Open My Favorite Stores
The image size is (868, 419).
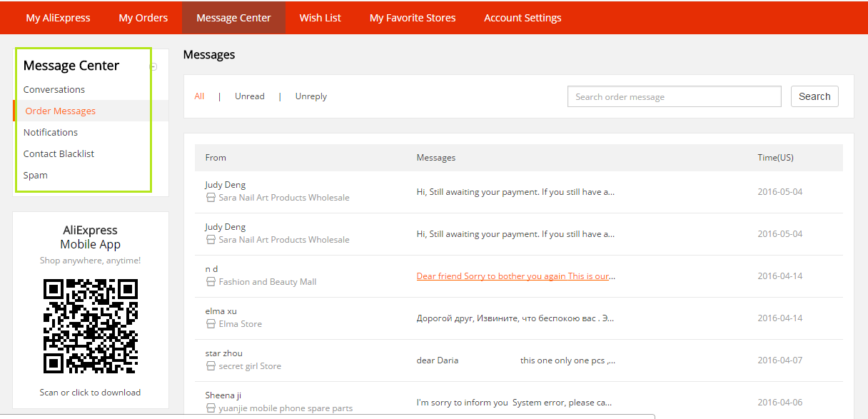coord(412,17)
